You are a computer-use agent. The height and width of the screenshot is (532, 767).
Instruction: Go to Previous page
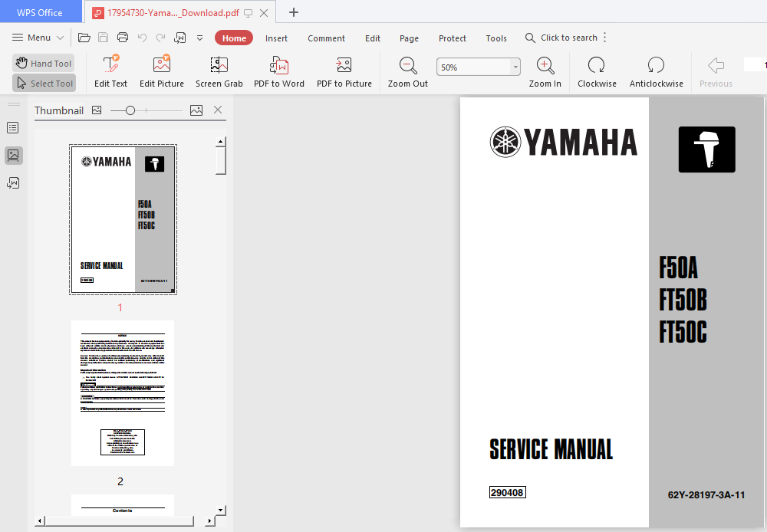click(x=716, y=71)
